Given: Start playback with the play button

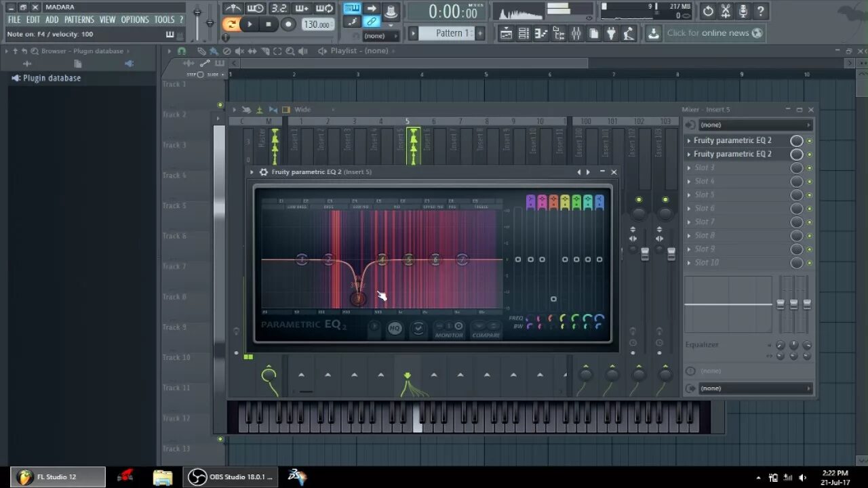Looking at the screenshot, I should pyautogui.click(x=250, y=24).
